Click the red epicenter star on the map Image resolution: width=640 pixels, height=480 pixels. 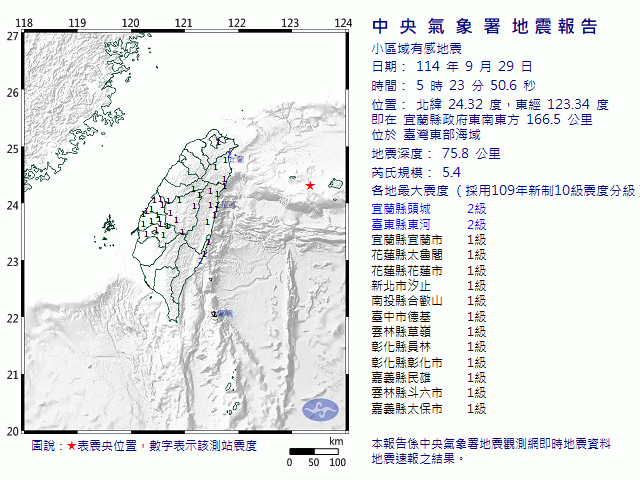click(310, 185)
